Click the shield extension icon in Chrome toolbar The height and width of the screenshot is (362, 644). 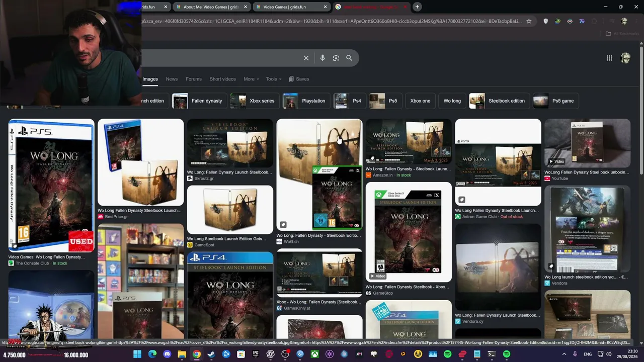(545, 21)
